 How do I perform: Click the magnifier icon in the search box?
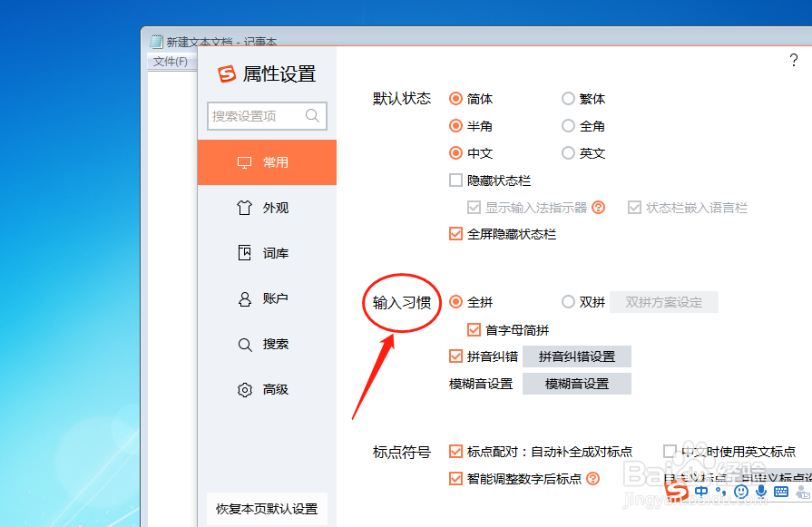tap(312, 115)
